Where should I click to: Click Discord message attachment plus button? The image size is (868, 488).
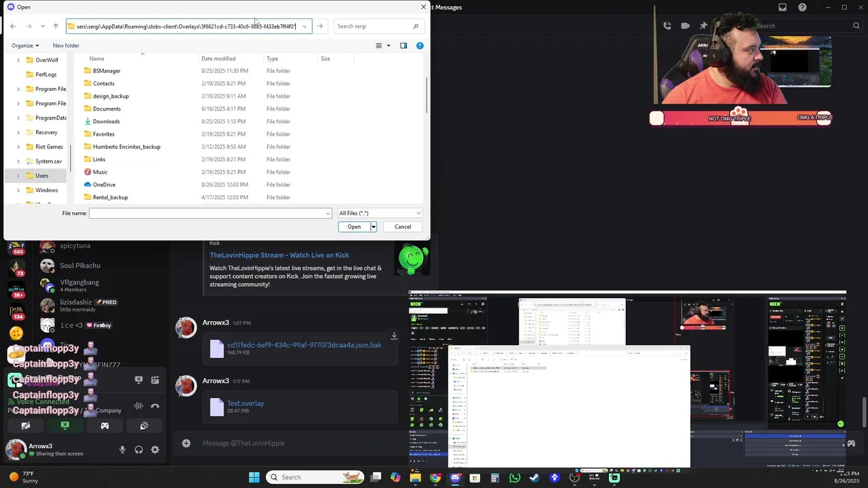(x=186, y=443)
